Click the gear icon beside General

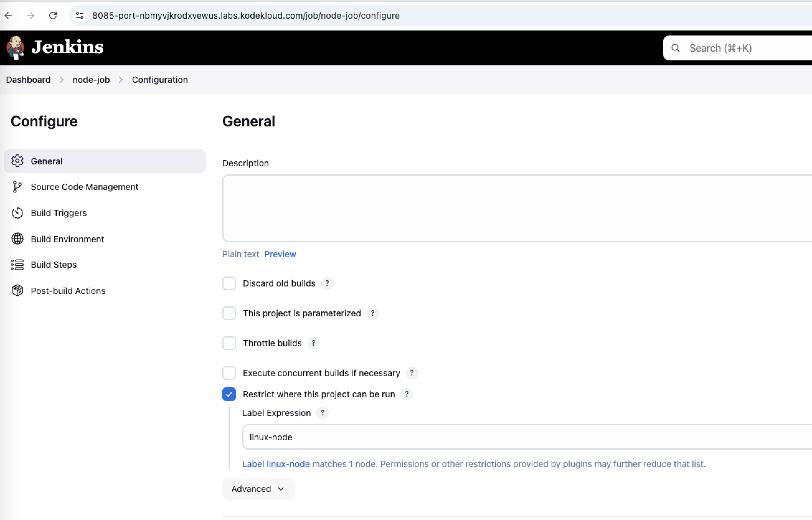(17, 161)
